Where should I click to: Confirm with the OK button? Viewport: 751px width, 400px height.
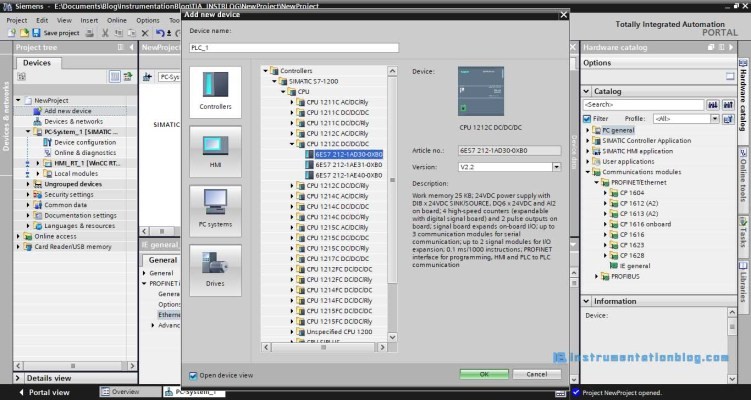(482, 374)
